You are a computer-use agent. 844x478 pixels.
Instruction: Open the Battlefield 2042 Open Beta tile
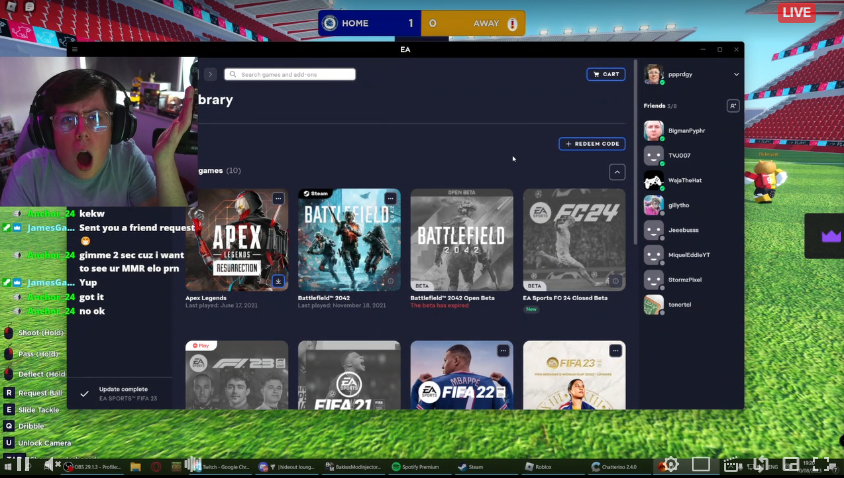click(462, 240)
